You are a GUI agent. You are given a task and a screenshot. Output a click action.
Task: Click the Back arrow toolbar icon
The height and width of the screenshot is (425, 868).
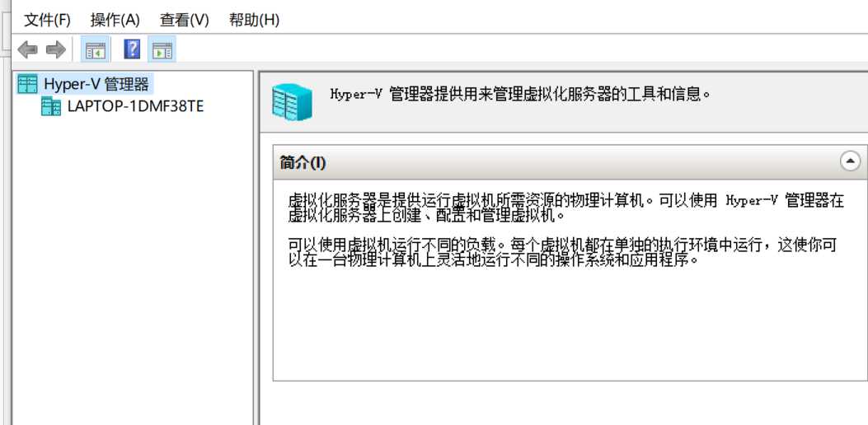coord(28,49)
